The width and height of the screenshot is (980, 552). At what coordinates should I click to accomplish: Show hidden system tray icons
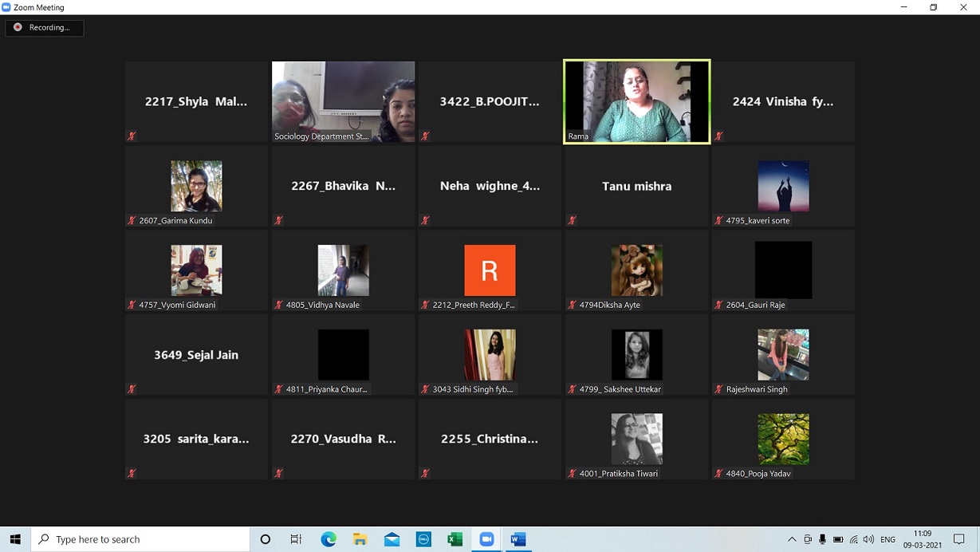(792, 539)
